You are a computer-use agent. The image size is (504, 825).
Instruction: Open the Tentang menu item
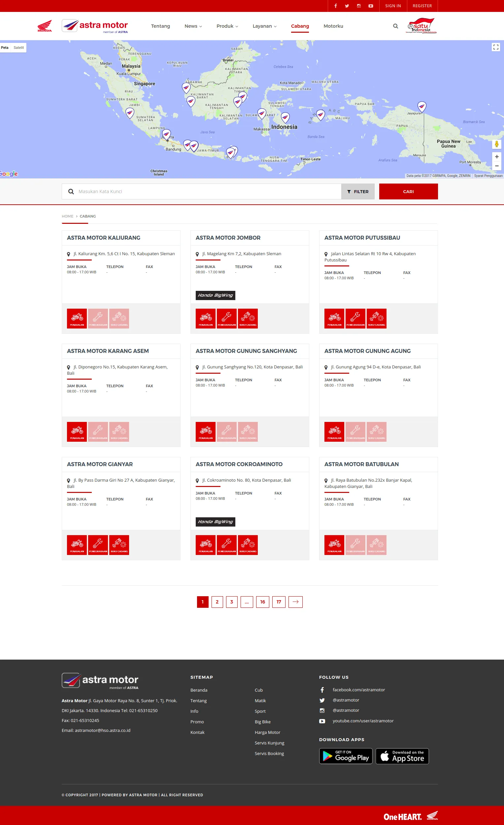click(x=160, y=26)
